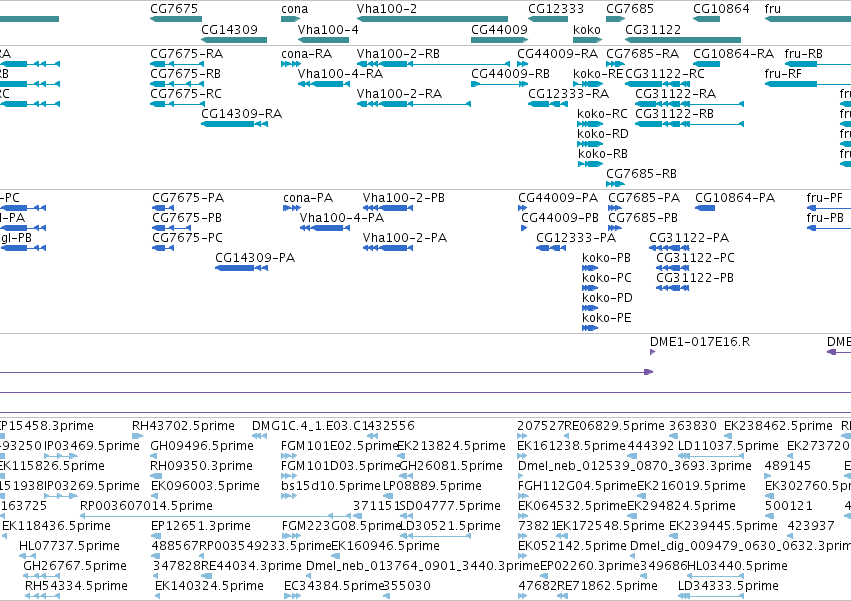
Task: Select protein CG10864-PA
Action: click(x=735, y=198)
